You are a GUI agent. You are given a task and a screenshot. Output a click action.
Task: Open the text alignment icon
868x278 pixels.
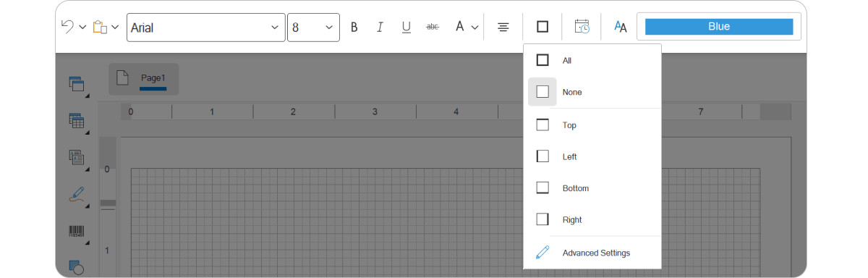[503, 27]
